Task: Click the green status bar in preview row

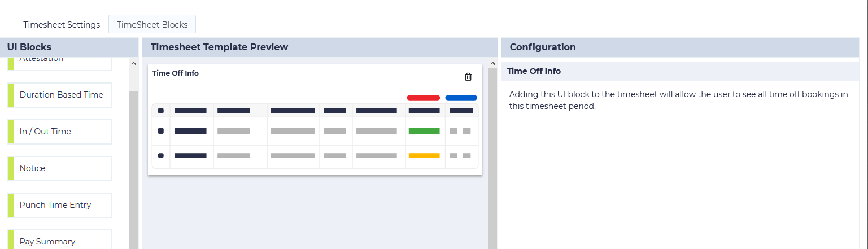Action: coord(424,131)
